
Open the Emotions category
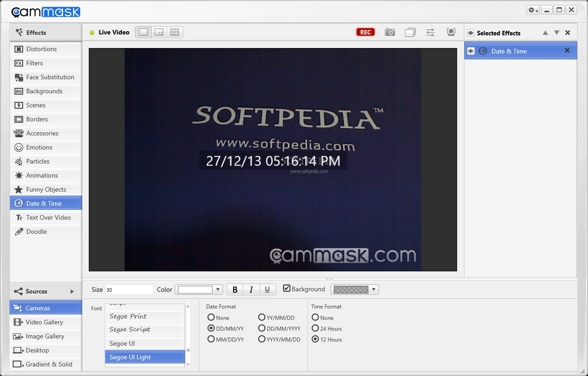[46, 147]
